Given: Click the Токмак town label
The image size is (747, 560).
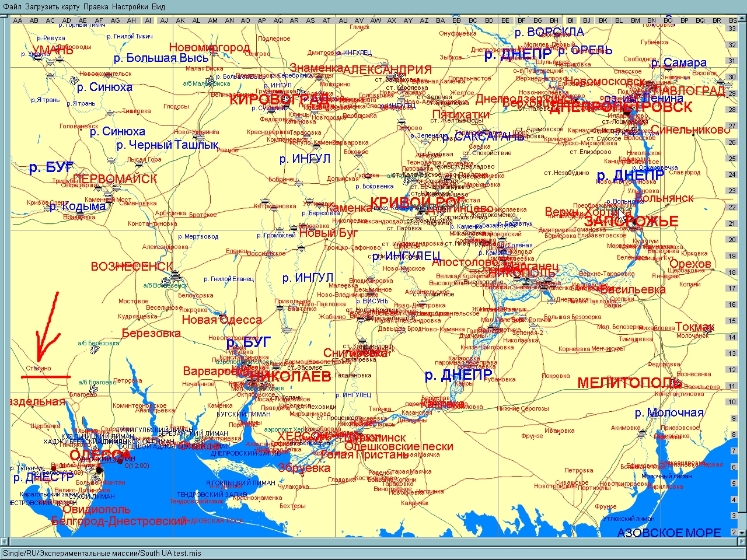Looking at the screenshot, I should [695, 327].
